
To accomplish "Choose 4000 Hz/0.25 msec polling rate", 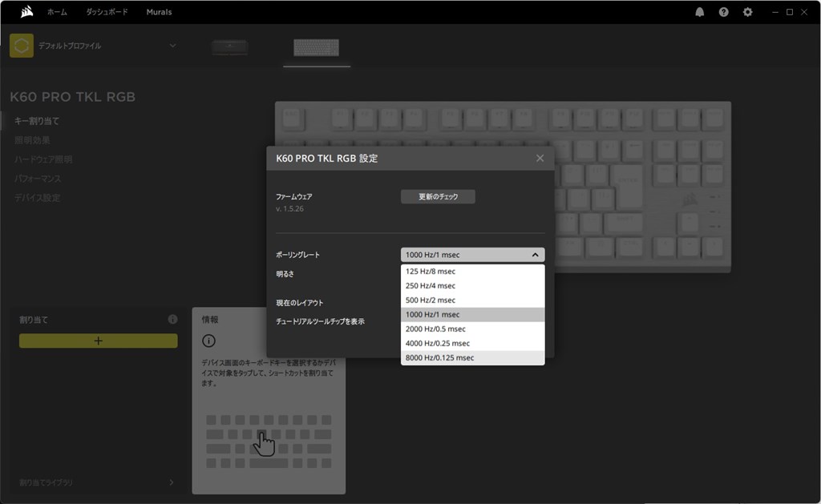I will click(x=472, y=343).
